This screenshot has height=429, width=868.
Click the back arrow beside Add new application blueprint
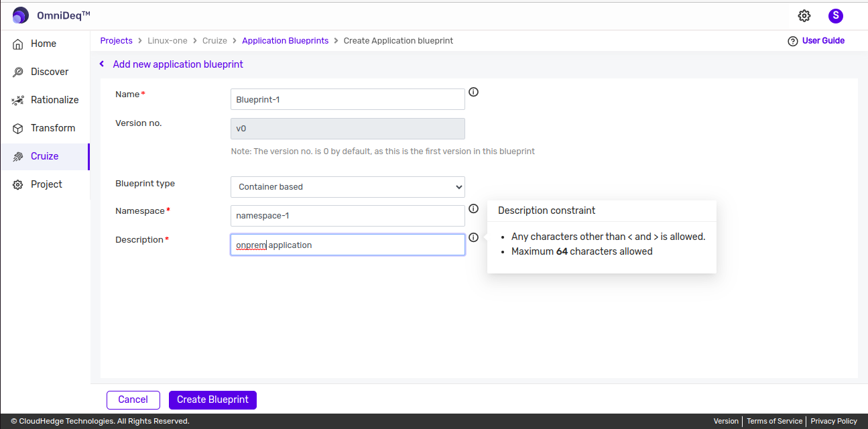coord(102,64)
